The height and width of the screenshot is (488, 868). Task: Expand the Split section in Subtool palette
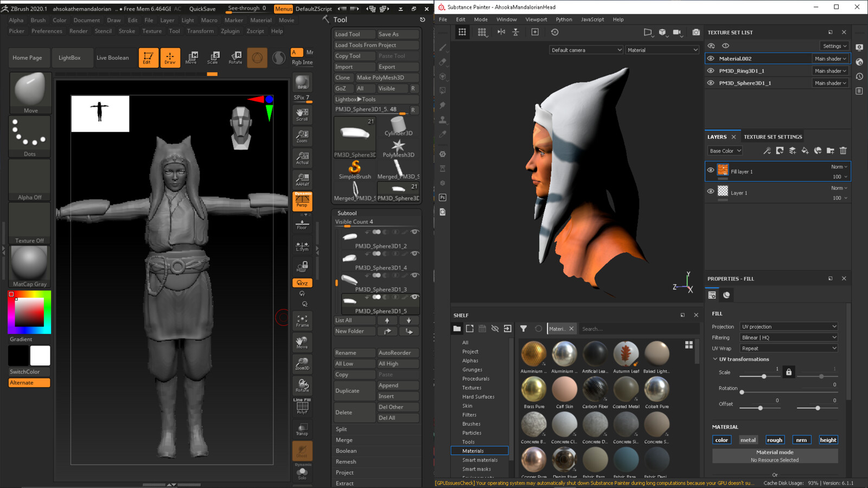(x=341, y=429)
